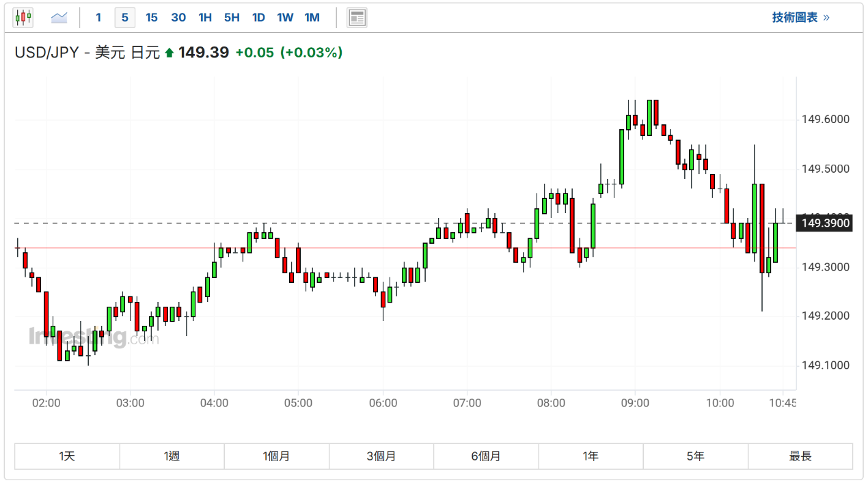Screen dimensions: 868x485
Task: Click the USD/JPY - 美元 日元 title
Action: (x=87, y=53)
